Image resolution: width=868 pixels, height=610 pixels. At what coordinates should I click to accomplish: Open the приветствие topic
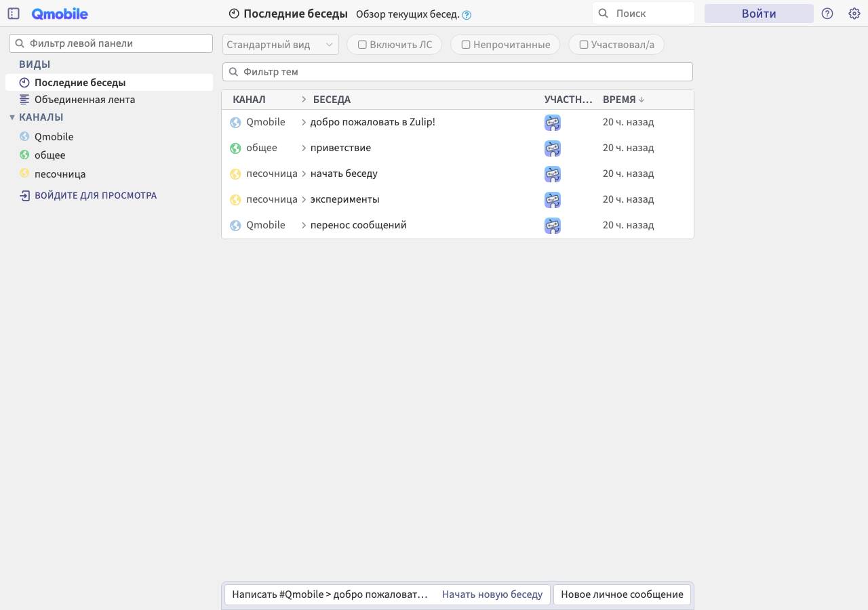point(340,148)
